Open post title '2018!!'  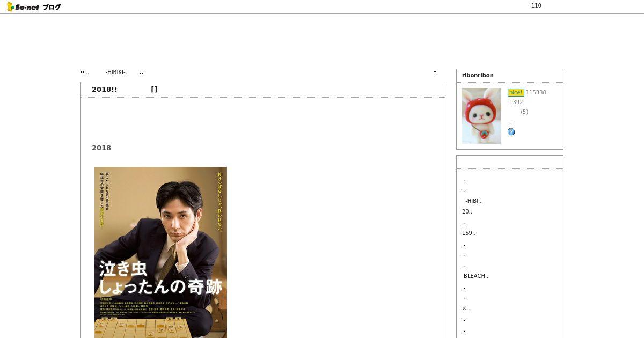click(x=104, y=89)
